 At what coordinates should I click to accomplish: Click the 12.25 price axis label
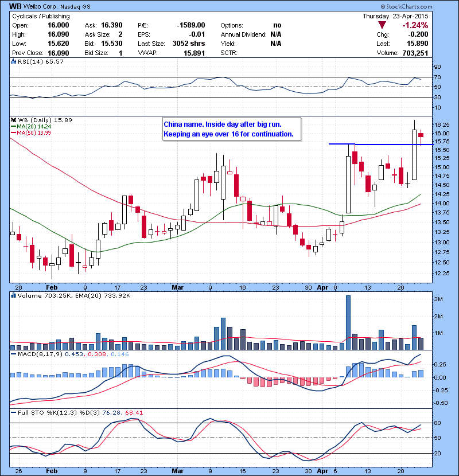click(x=442, y=273)
